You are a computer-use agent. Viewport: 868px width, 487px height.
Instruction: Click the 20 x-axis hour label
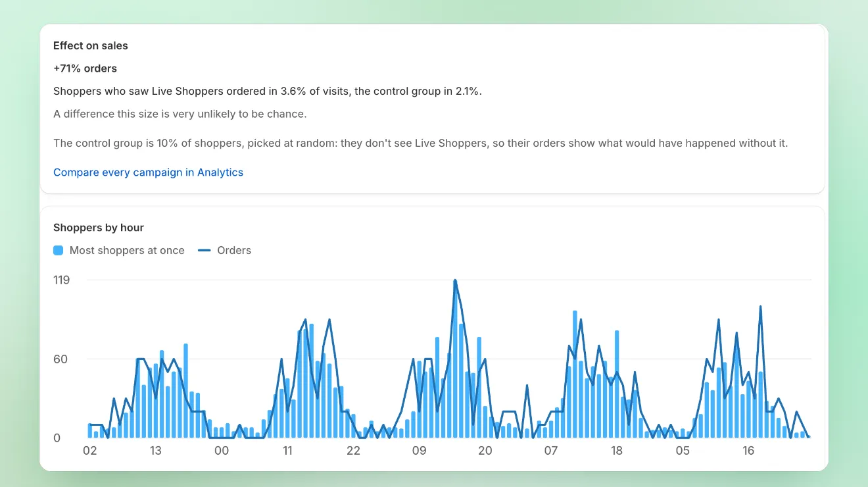[485, 451]
